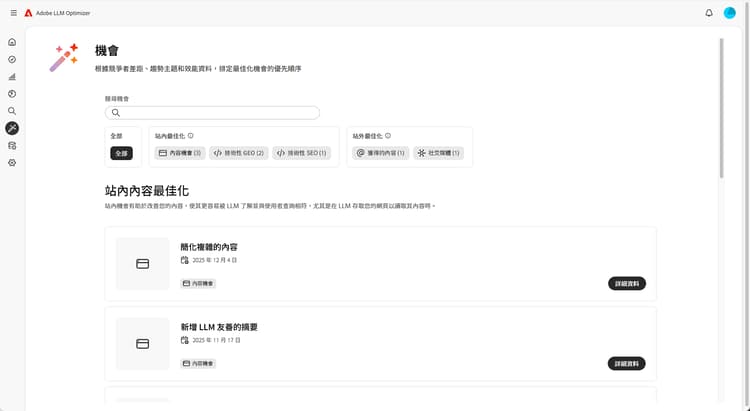Filter by 技術性 GEO (2) chip
This screenshot has width=750, height=411.
click(239, 153)
